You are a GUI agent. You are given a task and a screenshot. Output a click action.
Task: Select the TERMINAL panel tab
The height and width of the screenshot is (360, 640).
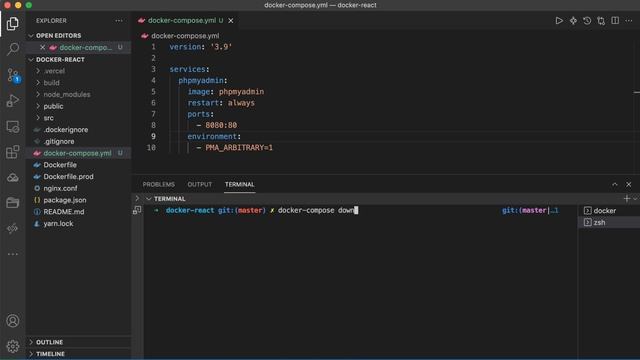click(240, 184)
